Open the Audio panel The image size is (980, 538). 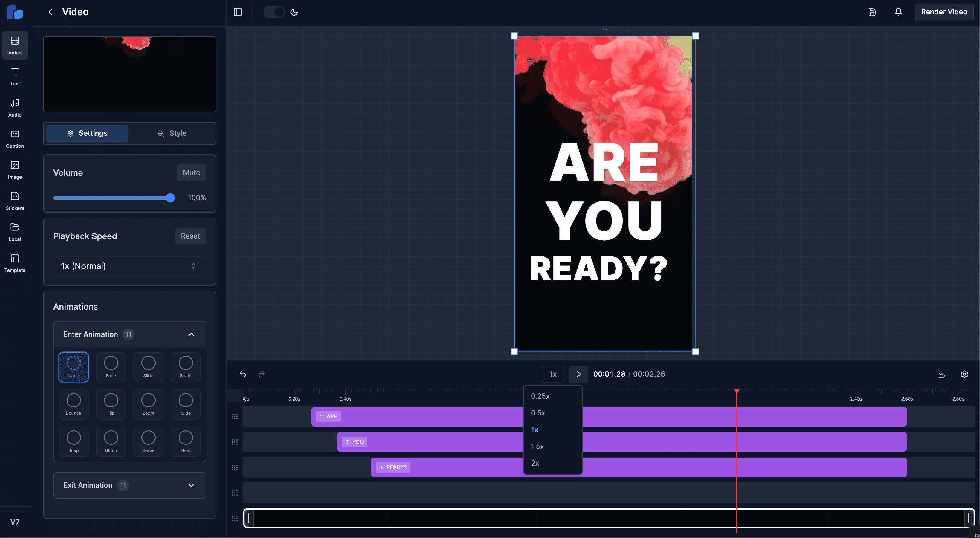(14, 107)
